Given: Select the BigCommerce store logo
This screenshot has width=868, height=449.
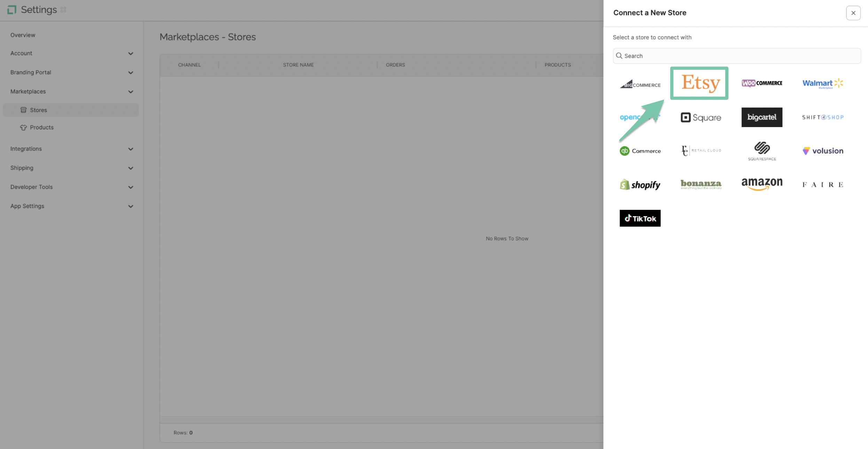Looking at the screenshot, I should point(640,84).
